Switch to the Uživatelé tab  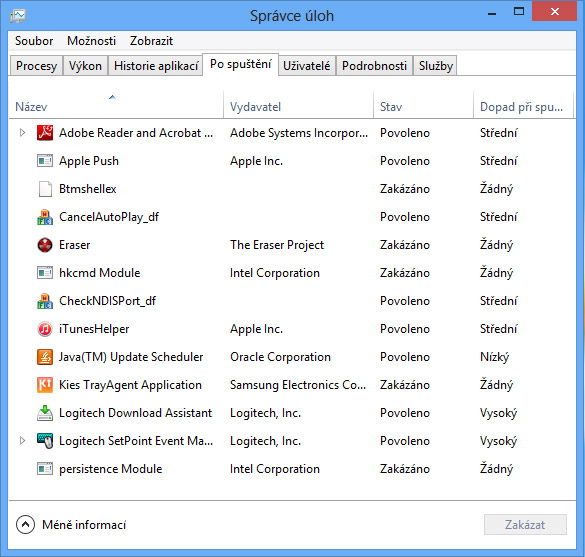tap(307, 66)
